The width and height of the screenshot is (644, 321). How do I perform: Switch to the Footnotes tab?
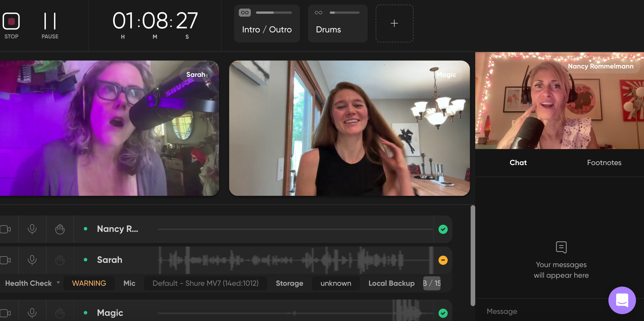coord(604,163)
